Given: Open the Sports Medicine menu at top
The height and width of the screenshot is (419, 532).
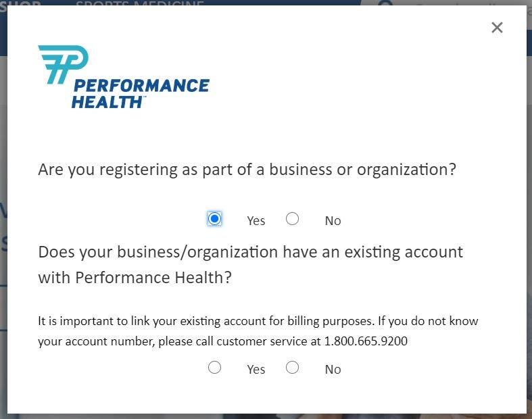Looking at the screenshot, I should (140, 3).
